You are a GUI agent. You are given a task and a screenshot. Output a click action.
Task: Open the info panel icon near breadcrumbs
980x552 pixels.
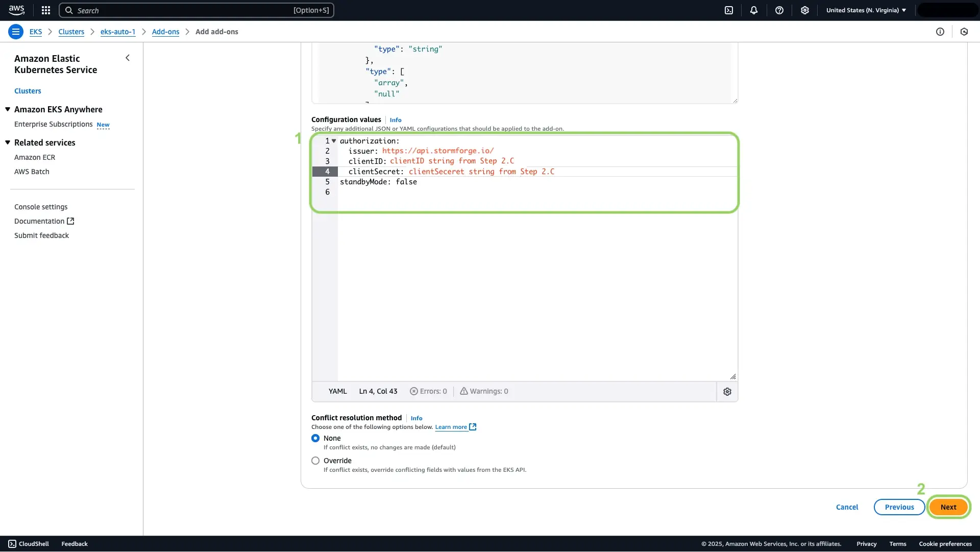(940, 32)
